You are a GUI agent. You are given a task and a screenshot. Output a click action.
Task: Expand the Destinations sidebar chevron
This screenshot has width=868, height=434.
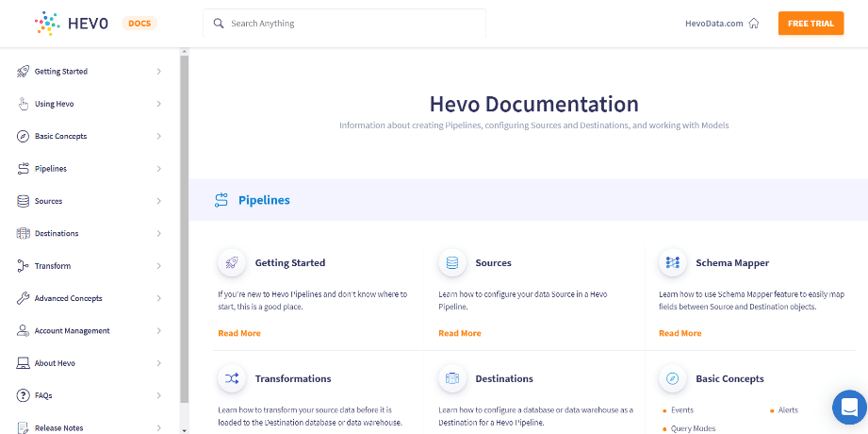click(x=159, y=233)
